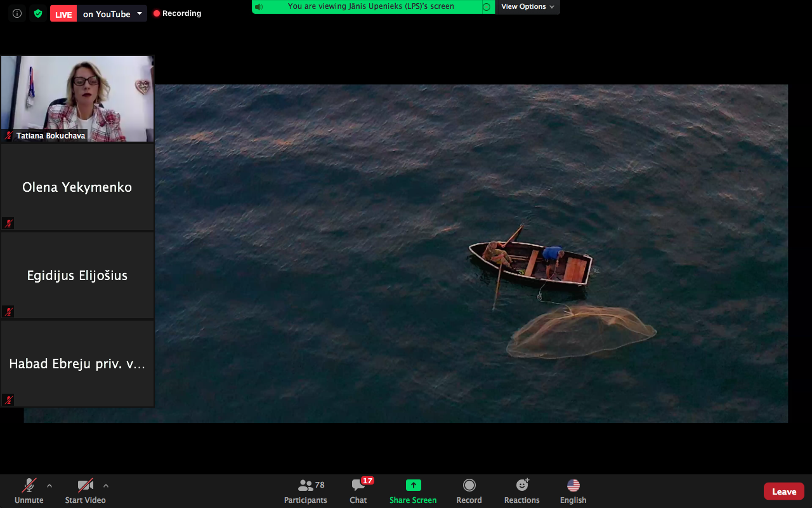This screenshot has width=812, height=508.
Task: Click the Share Screen button
Action: click(x=413, y=491)
